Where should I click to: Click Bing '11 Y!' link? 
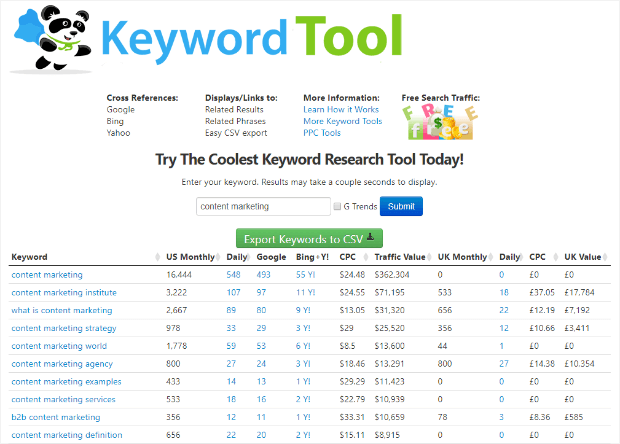point(305,293)
